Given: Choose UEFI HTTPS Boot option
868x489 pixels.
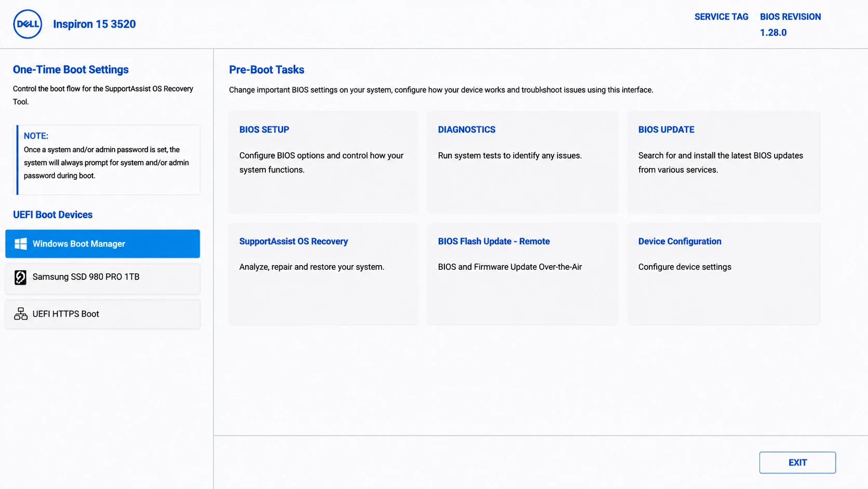Looking at the screenshot, I should 102,314.
